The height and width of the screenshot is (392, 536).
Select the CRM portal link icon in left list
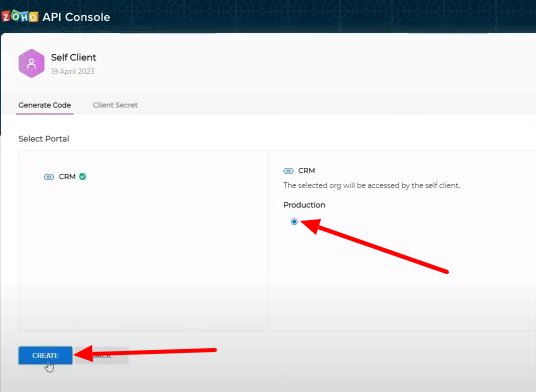tap(49, 177)
